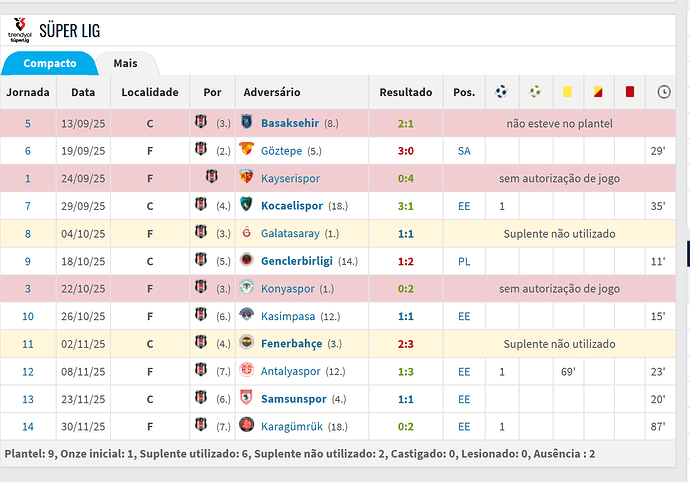Click the Localidade column header
The height and width of the screenshot is (482, 690).
pyautogui.click(x=150, y=92)
